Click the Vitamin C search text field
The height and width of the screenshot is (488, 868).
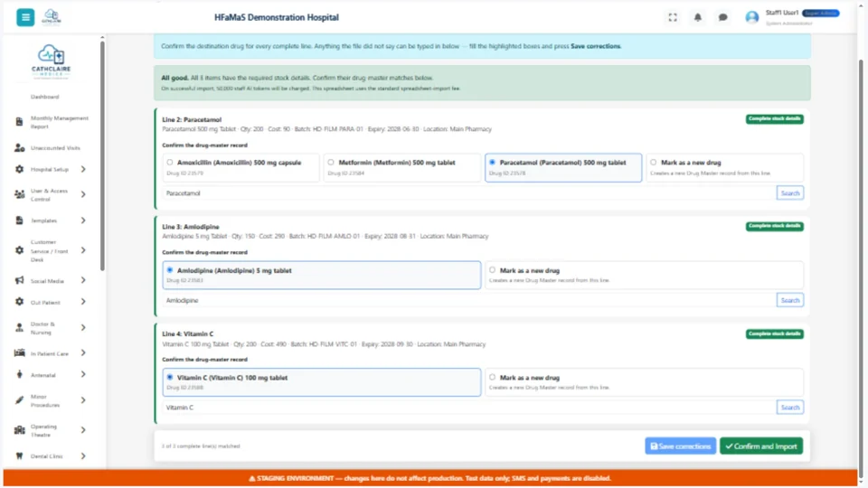[x=469, y=408]
